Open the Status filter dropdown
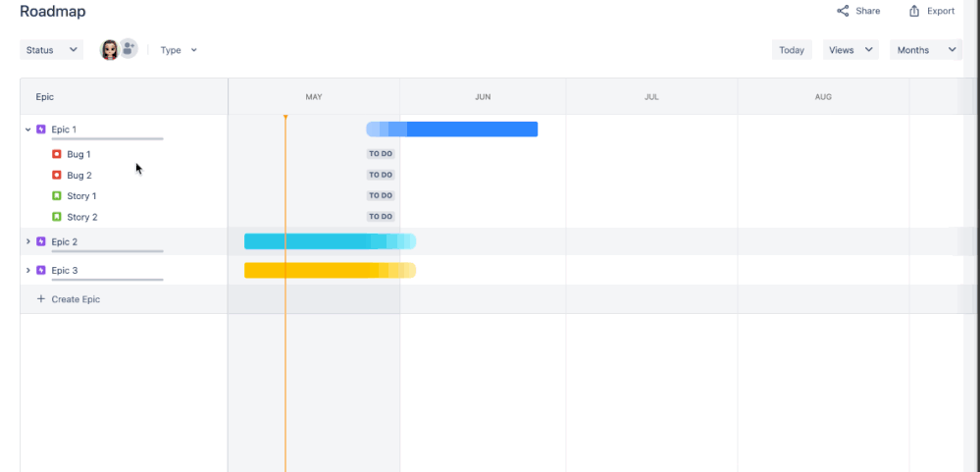Screen dimensions: 980x472 coord(51,50)
